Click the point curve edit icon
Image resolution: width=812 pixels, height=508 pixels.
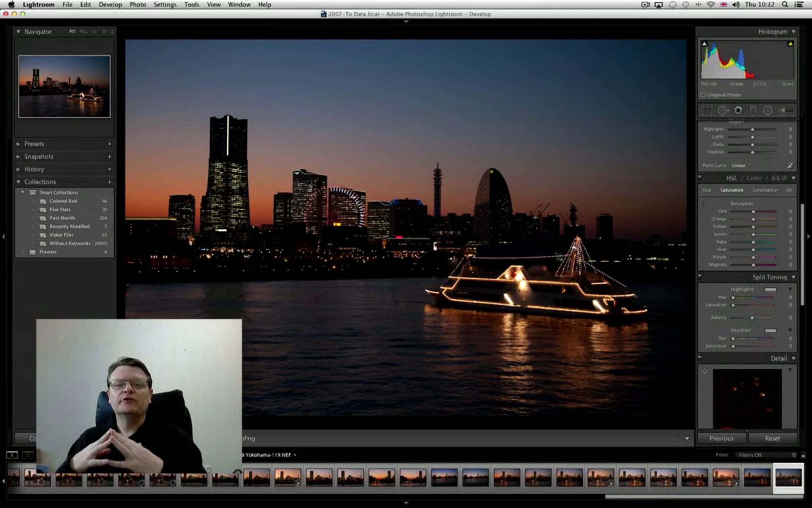(x=790, y=165)
